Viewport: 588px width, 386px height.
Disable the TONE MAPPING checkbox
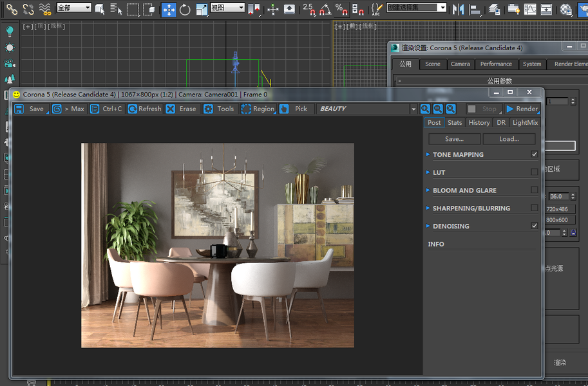(535, 154)
